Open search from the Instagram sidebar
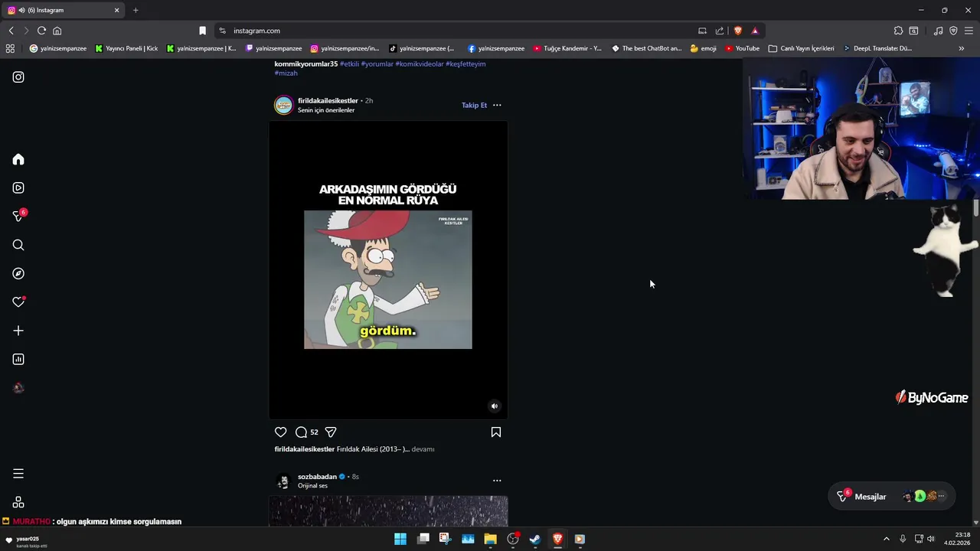Viewport: 980px width, 551px height. tap(18, 245)
